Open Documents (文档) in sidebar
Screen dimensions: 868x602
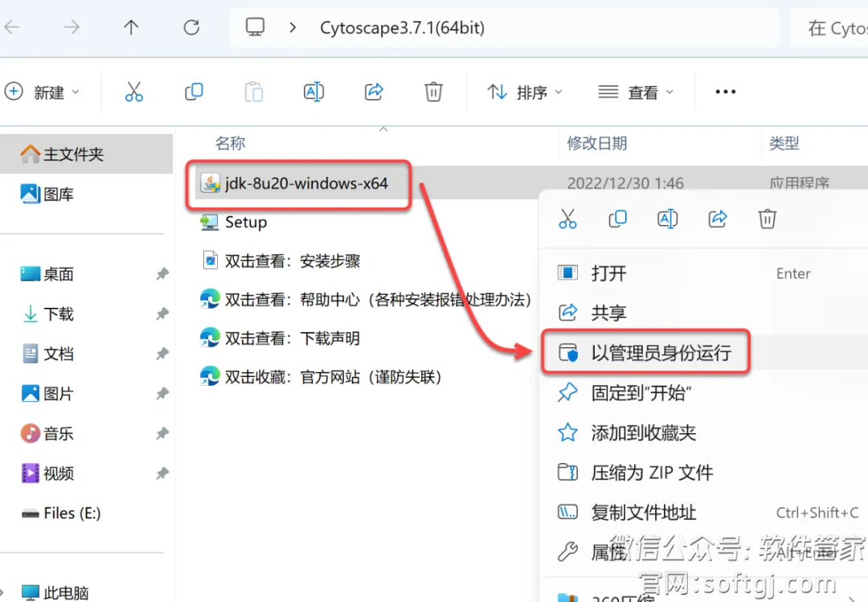click(x=59, y=354)
